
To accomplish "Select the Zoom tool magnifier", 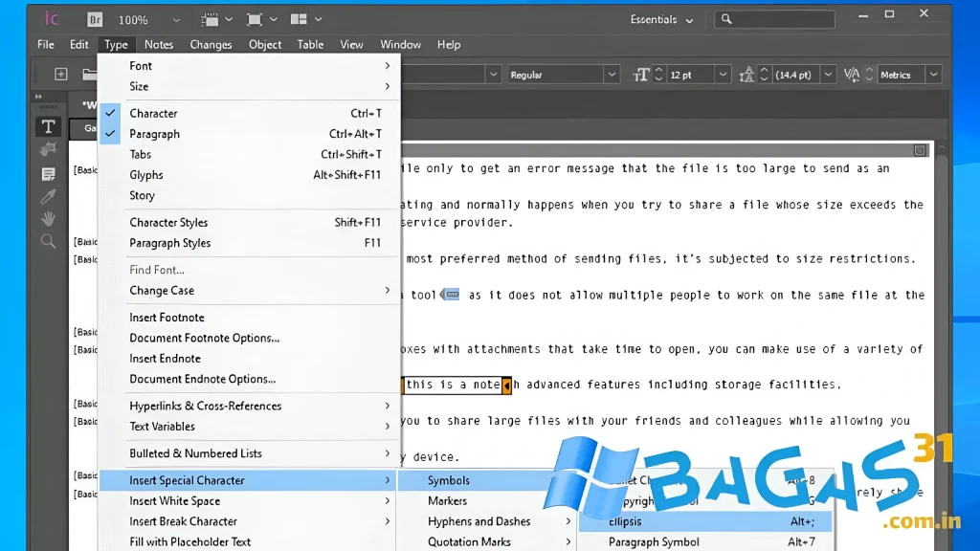I will pyautogui.click(x=48, y=241).
